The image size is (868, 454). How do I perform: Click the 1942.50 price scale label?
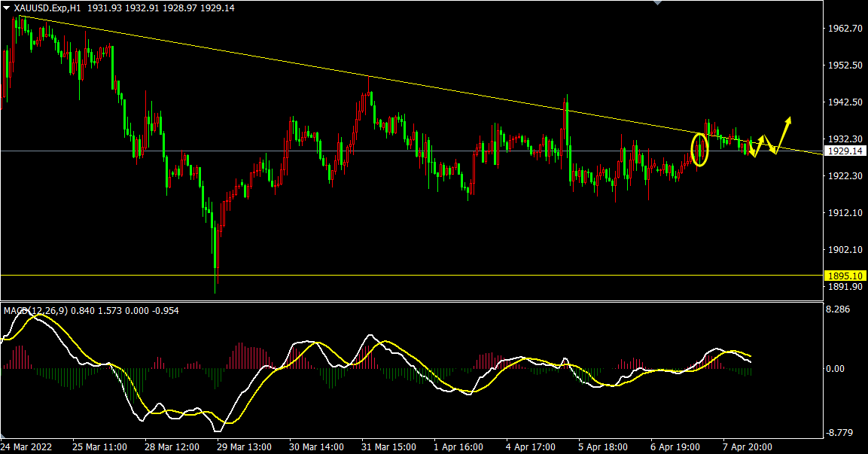coord(844,102)
